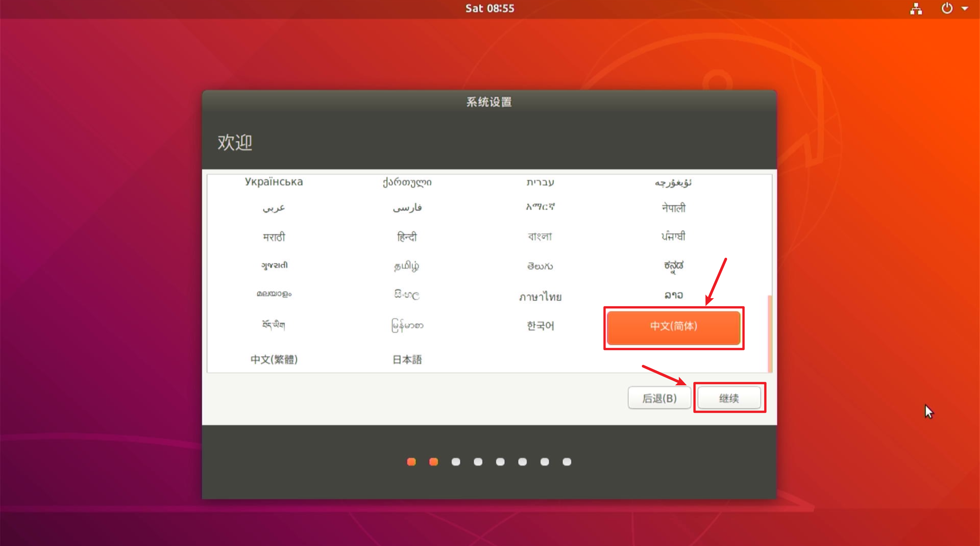Pick ภาษาไทย in the language grid
This screenshot has height=546, width=980.
coord(540,296)
